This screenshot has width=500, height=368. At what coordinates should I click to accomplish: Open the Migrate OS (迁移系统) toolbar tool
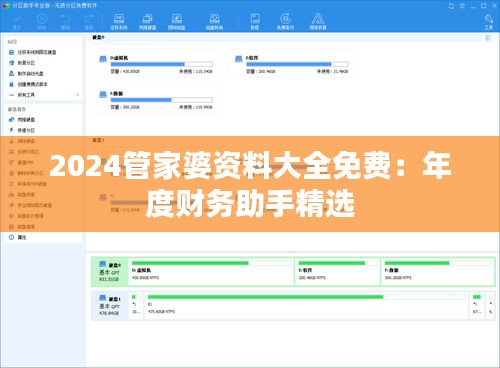119,21
